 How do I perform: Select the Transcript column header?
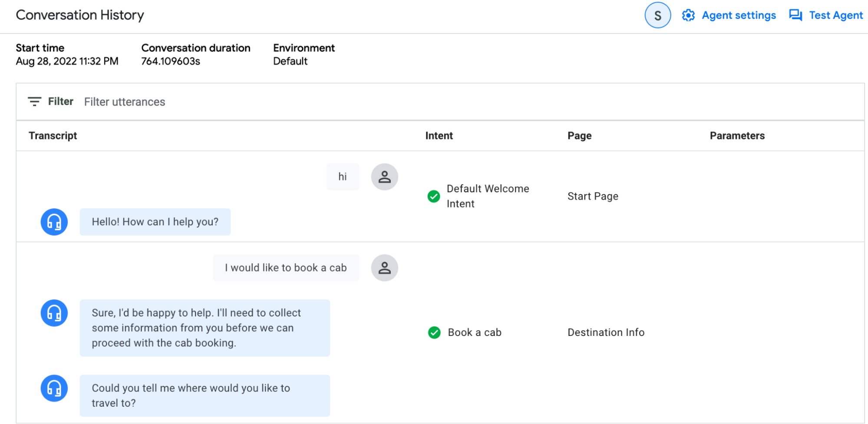53,135
